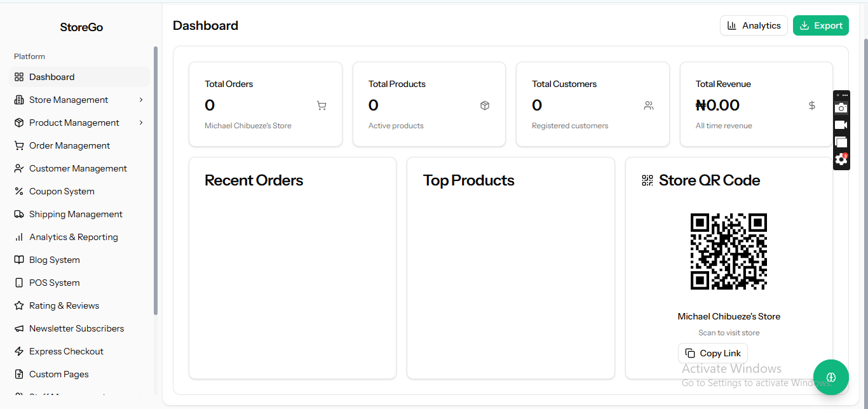Click the video record icon on side toolbar
The width and height of the screenshot is (868, 409).
point(841,125)
